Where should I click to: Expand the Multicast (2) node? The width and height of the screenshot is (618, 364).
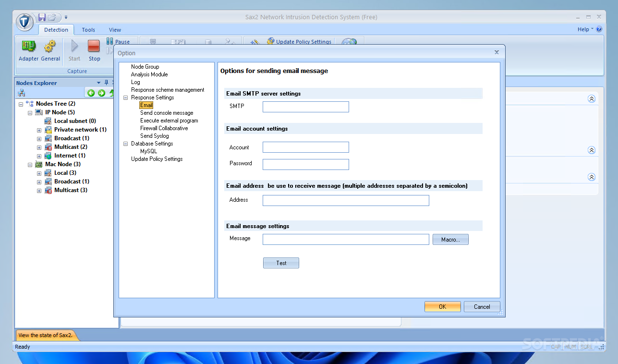(39, 147)
